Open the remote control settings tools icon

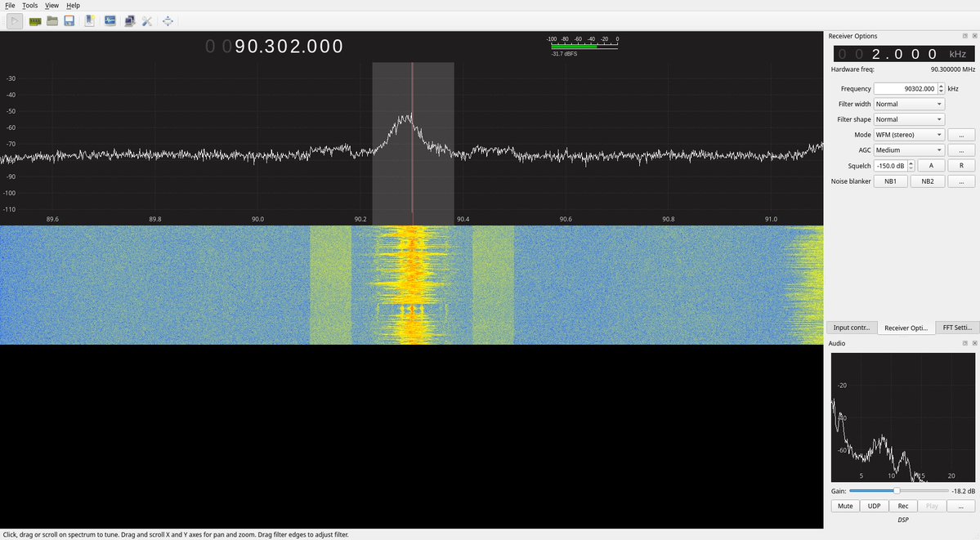(x=147, y=21)
